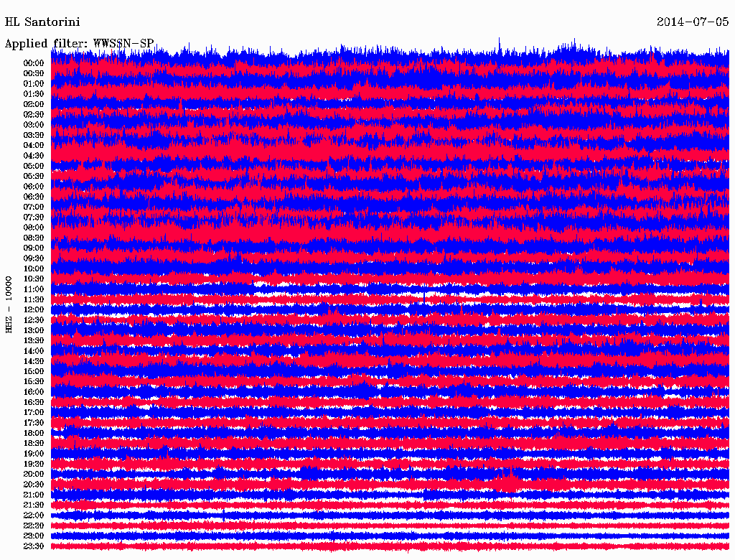The height and width of the screenshot is (560, 735).
Task: Select the 07:30 time label
Action: (x=34, y=218)
